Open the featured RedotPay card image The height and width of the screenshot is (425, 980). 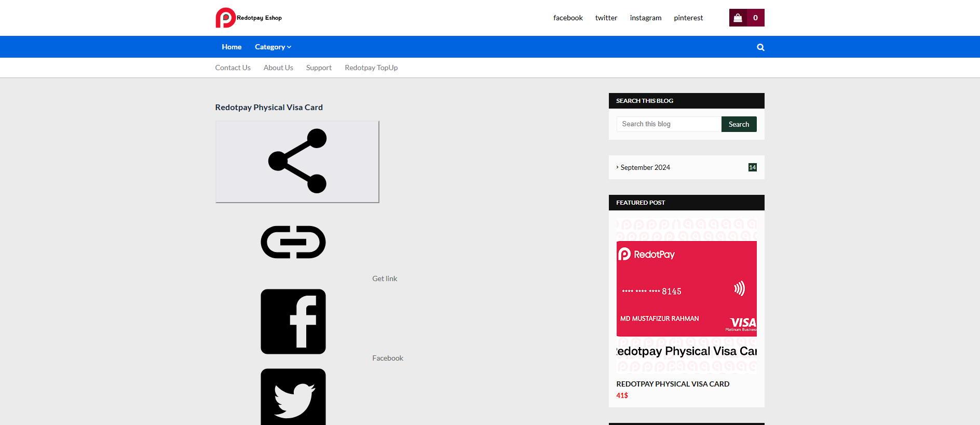686,296
